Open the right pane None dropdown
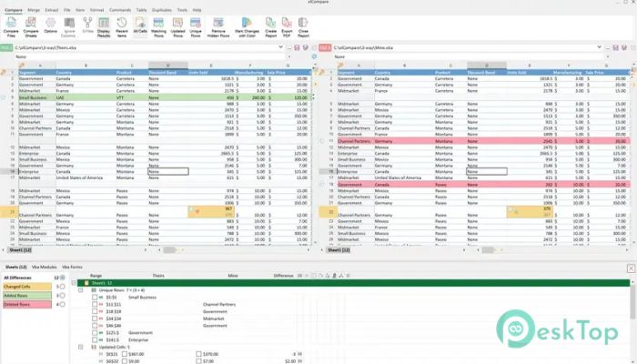 coord(608,56)
